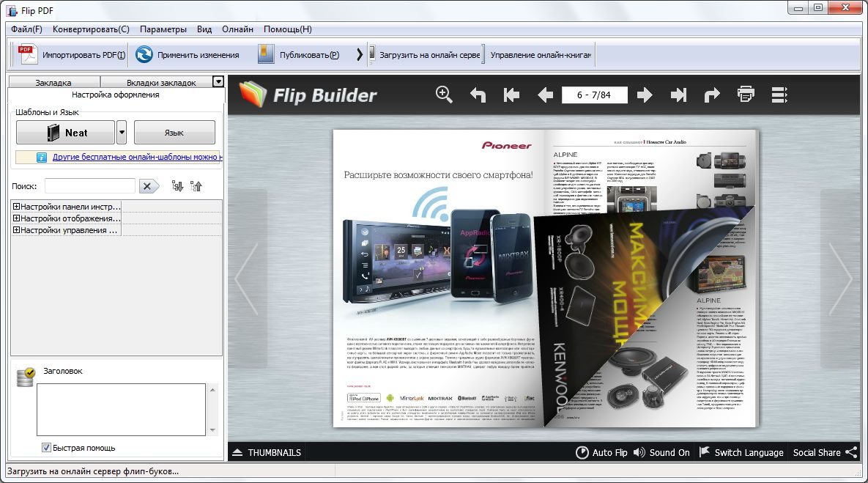Click the zoom in magnifier icon
Image resolution: width=868 pixels, height=483 pixels.
(444, 95)
